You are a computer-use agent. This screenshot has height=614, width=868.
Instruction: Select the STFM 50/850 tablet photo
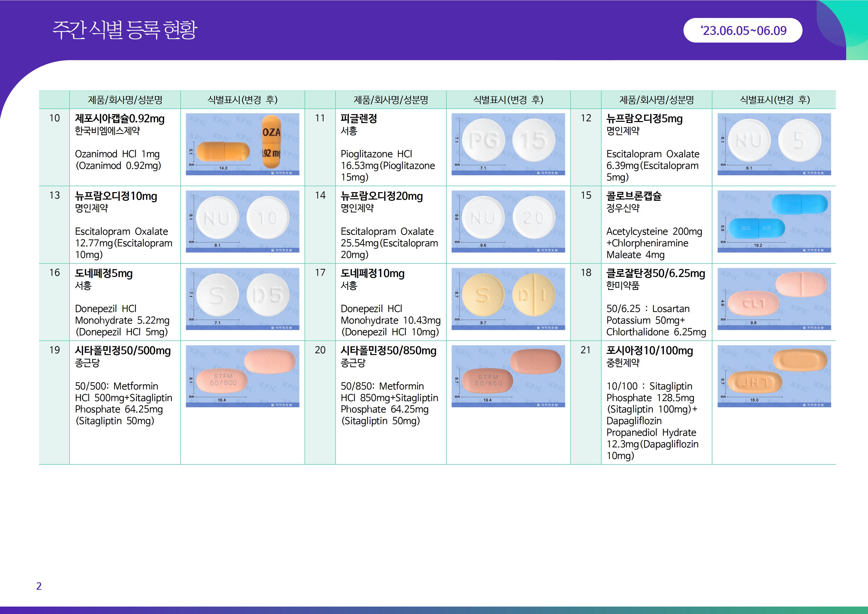pyautogui.click(x=508, y=376)
